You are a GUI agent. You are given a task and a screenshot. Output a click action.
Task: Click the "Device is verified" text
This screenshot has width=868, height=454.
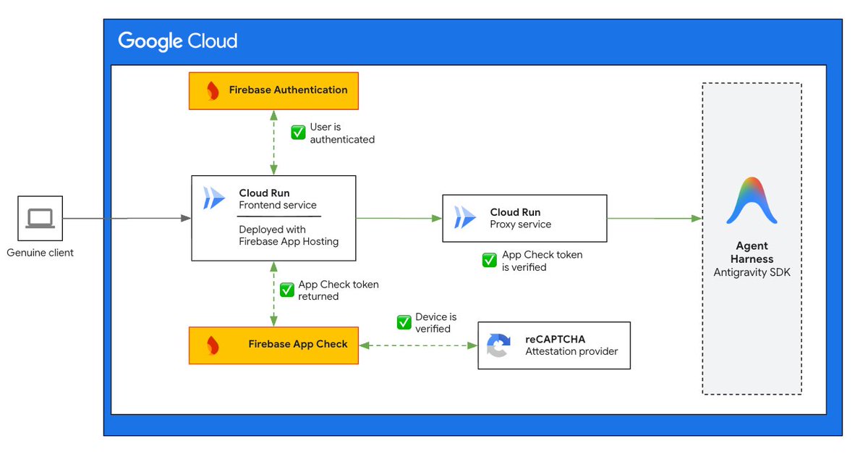pos(436,323)
